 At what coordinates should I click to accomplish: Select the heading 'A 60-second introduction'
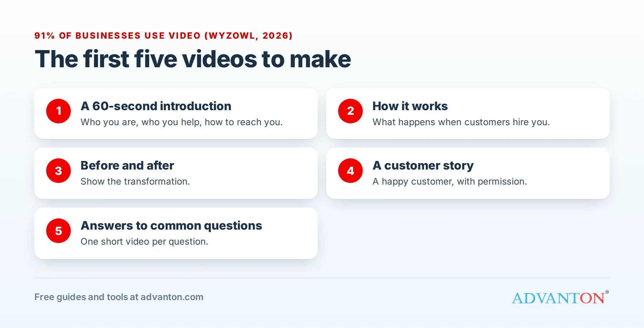[156, 106]
